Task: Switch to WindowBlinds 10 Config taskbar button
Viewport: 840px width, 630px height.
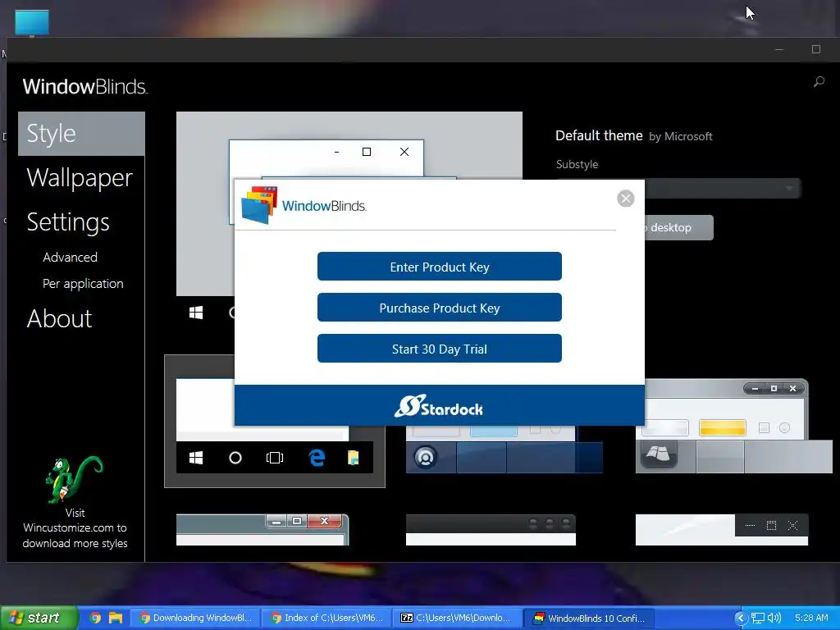Action: (x=589, y=618)
